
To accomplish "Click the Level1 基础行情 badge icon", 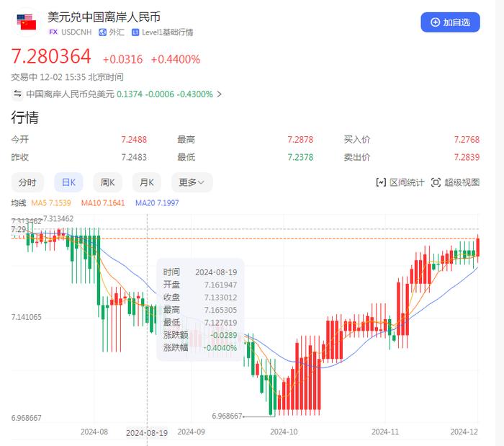I will [135, 32].
